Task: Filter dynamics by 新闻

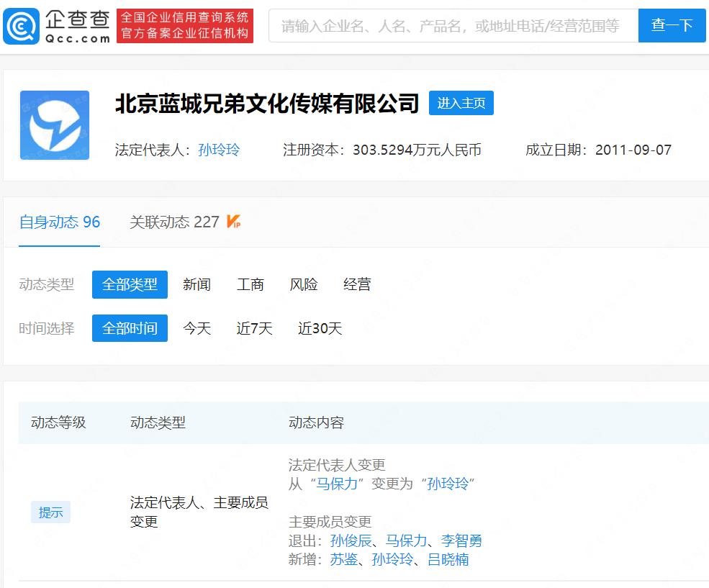Action: (x=197, y=285)
